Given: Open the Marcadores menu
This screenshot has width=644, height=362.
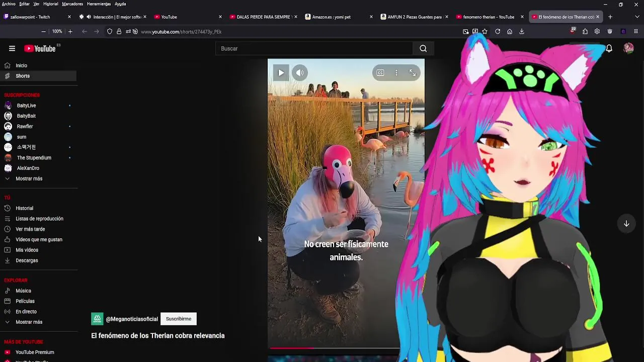Looking at the screenshot, I should click(x=72, y=4).
